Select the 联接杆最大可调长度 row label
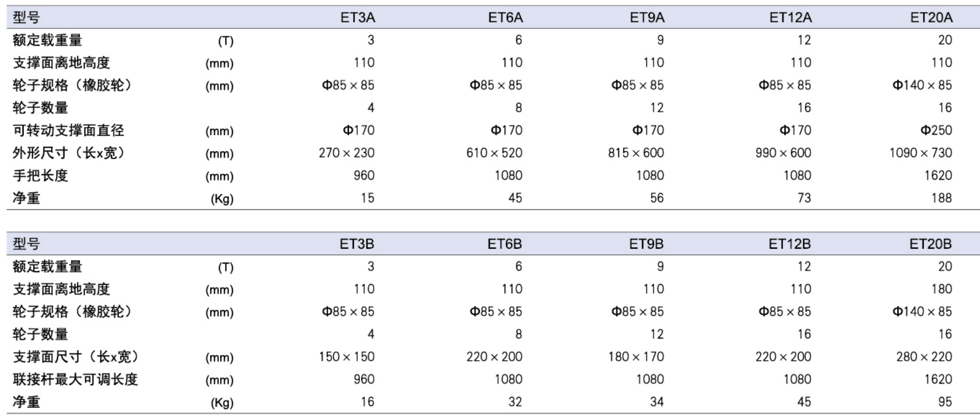The height and width of the screenshot is (420, 980). (x=75, y=379)
